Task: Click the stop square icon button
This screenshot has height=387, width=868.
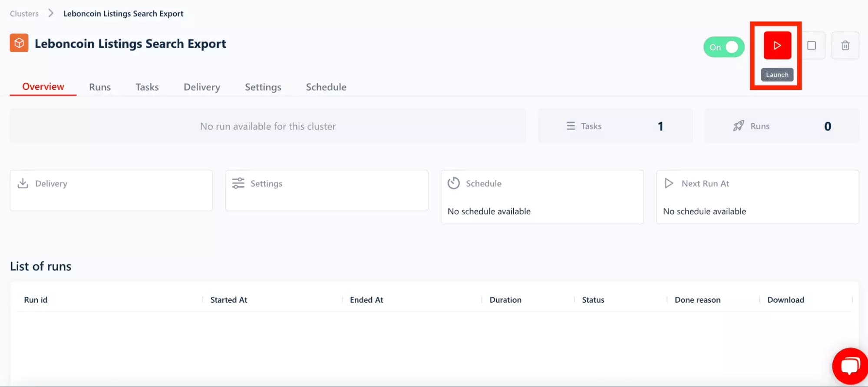Action: coord(812,45)
